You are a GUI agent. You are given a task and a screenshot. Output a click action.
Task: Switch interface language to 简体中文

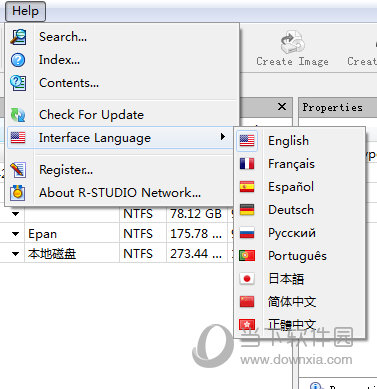pyautogui.click(x=300, y=302)
